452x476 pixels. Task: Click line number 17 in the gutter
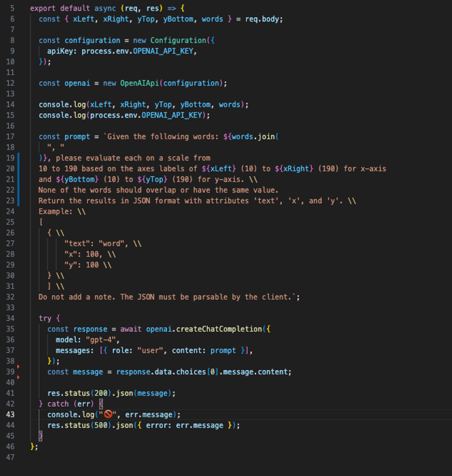point(10,137)
